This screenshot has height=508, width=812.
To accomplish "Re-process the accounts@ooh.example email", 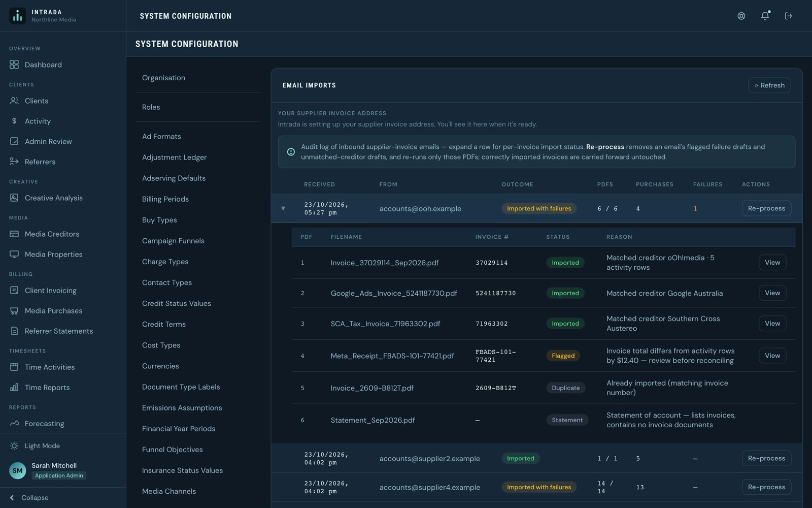I will [766, 208].
